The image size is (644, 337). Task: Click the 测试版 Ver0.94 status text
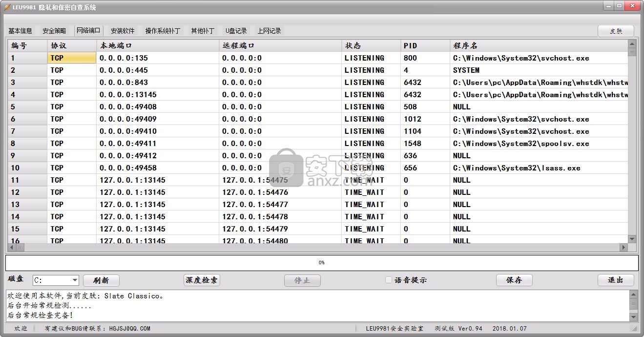[x=458, y=329]
